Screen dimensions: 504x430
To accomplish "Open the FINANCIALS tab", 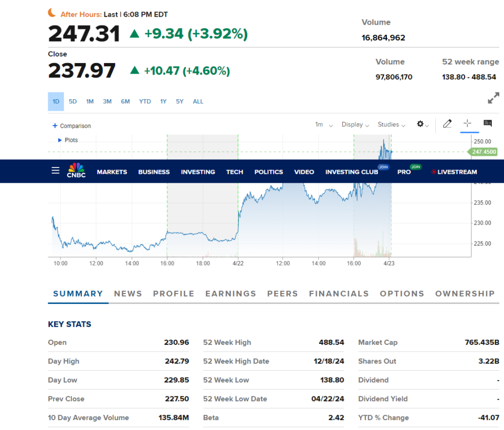I will [339, 294].
